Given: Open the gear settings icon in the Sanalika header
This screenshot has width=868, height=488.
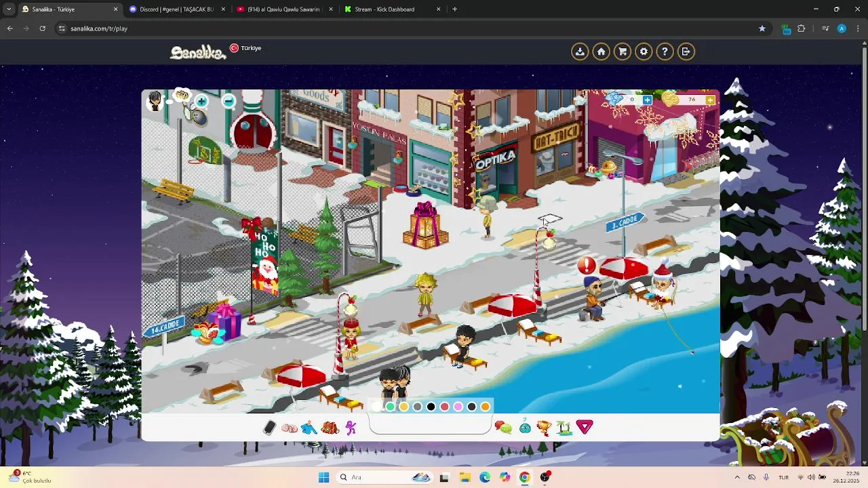Looking at the screenshot, I should (644, 52).
